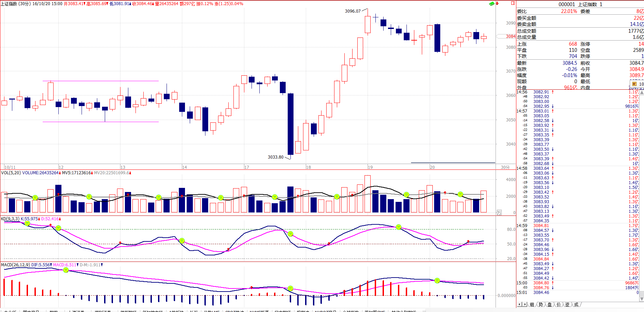
Task: Click the 万 unit icon on volume axis
Action: pyautogui.click(x=499, y=212)
